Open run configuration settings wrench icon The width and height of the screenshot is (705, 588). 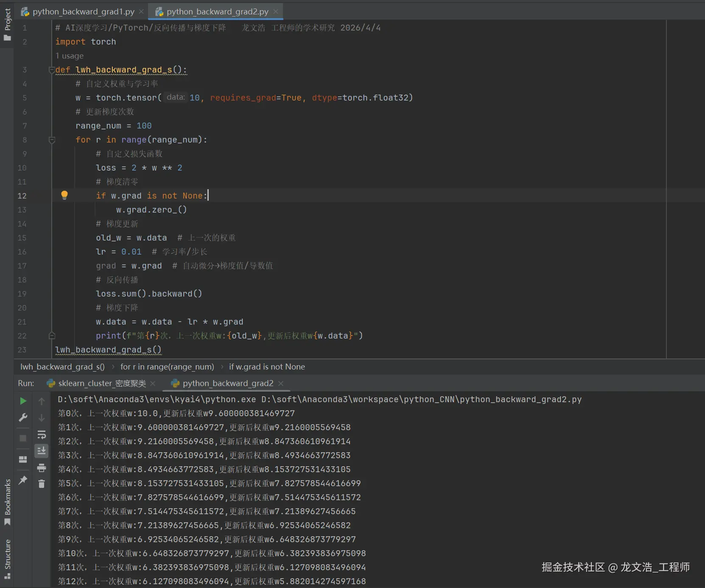(x=23, y=418)
